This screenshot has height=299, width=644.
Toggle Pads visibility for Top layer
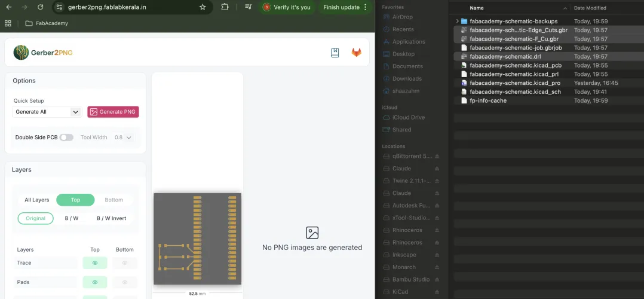(x=95, y=282)
